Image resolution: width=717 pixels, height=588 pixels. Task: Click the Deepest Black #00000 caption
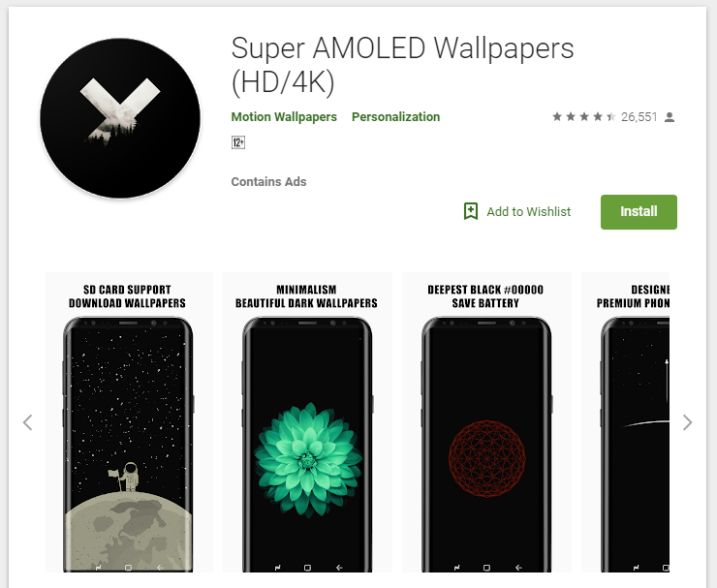485,290
